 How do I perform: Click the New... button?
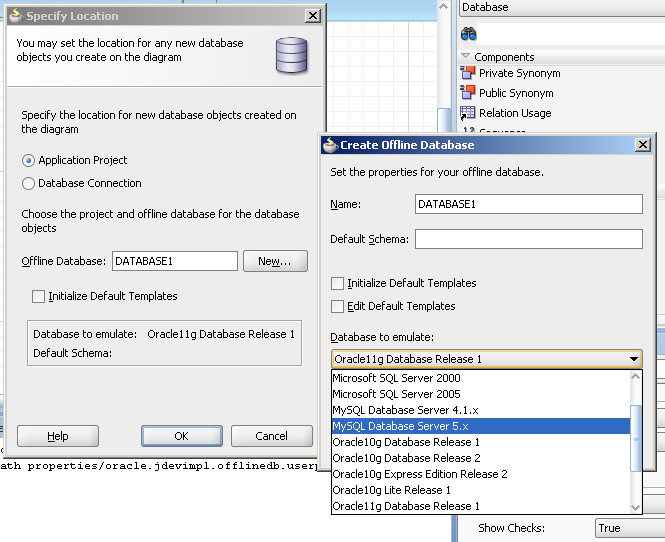(x=274, y=261)
